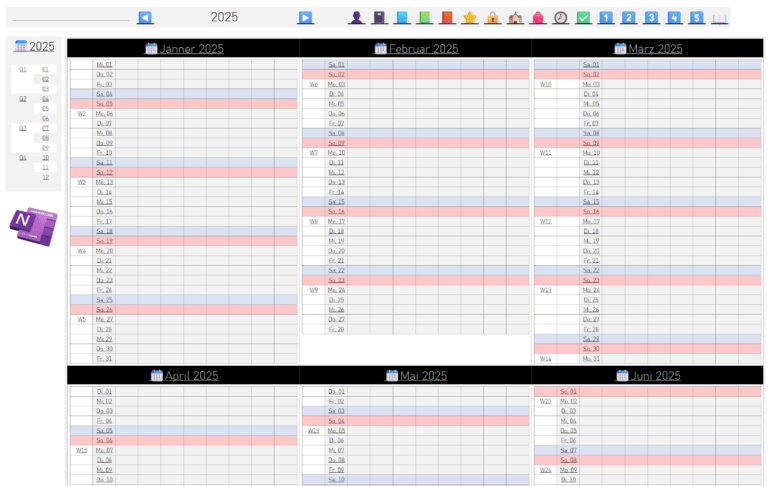The height and width of the screenshot is (486, 768).
Task: Click the calendar icon beside April 2025
Action: [156, 376]
